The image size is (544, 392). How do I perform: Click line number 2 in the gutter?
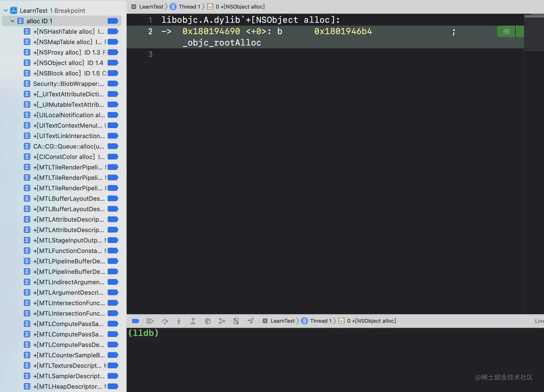[150, 31]
